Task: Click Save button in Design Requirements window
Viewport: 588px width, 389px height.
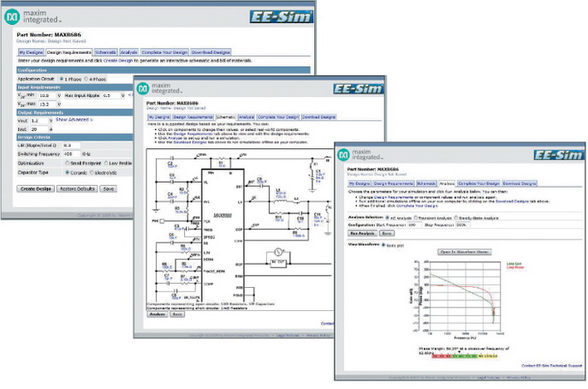Action: tap(109, 189)
